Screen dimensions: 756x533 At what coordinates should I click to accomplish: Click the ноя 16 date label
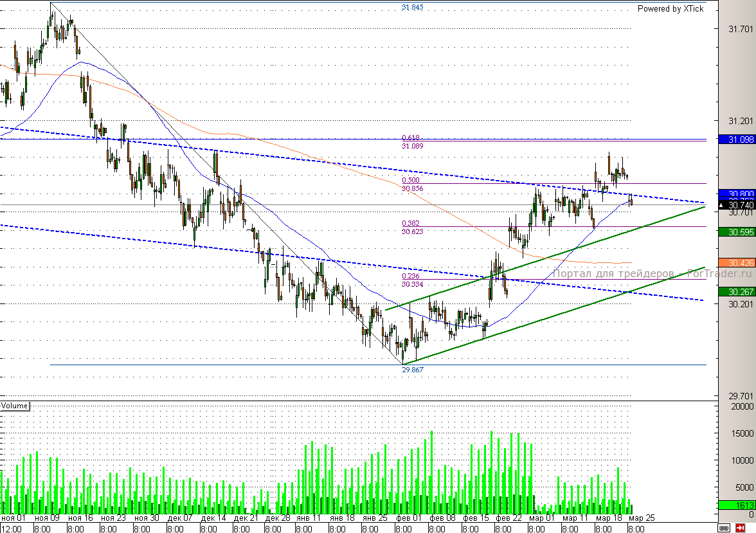click(x=80, y=518)
